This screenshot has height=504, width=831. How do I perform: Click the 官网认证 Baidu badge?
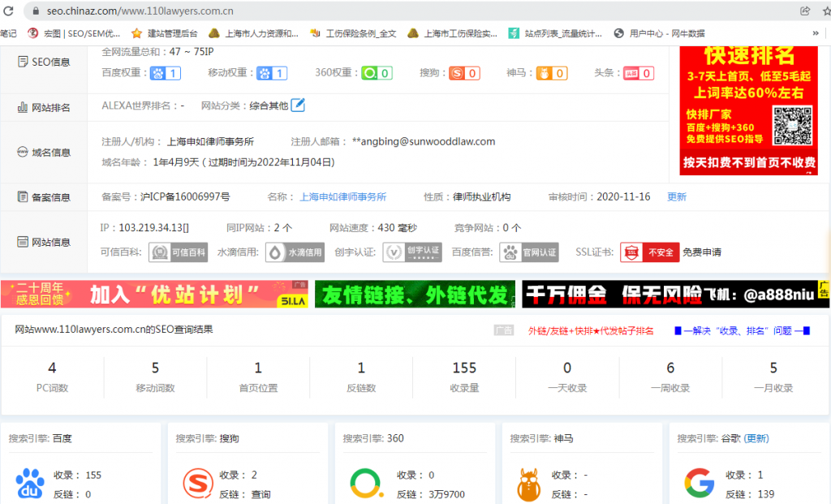tap(529, 252)
